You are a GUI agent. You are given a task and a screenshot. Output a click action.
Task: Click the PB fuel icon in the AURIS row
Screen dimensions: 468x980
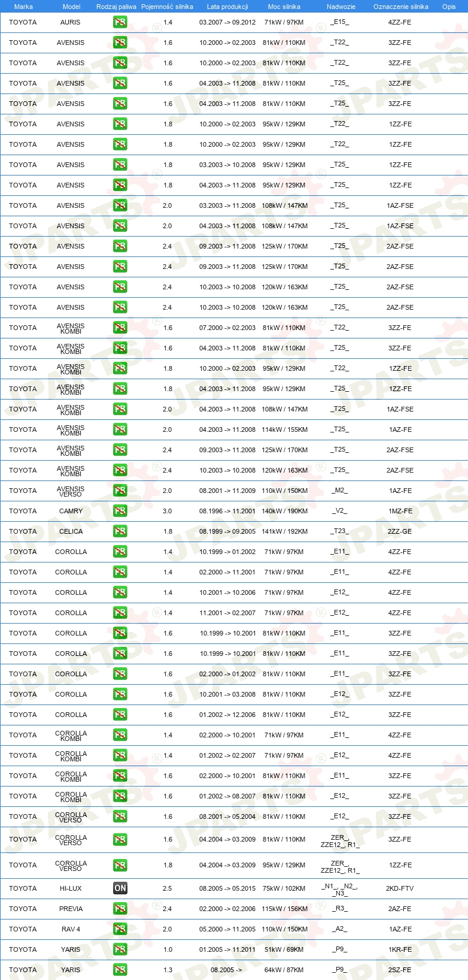[x=120, y=22]
